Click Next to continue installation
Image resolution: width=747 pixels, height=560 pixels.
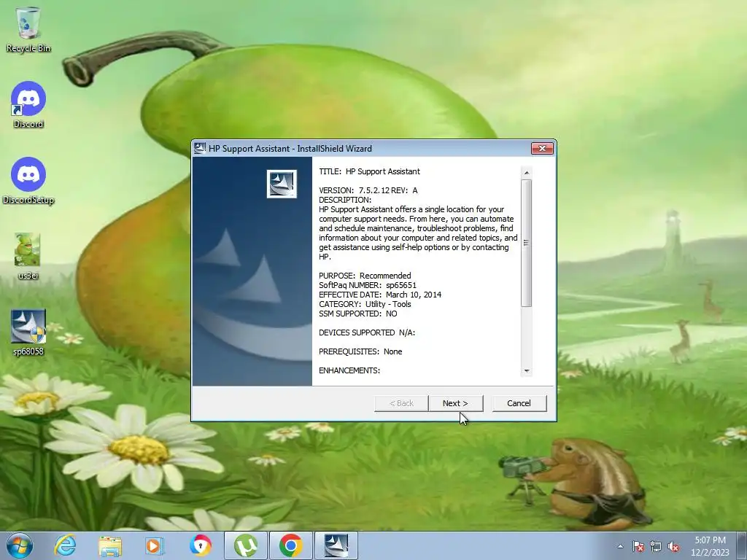(455, 403)
